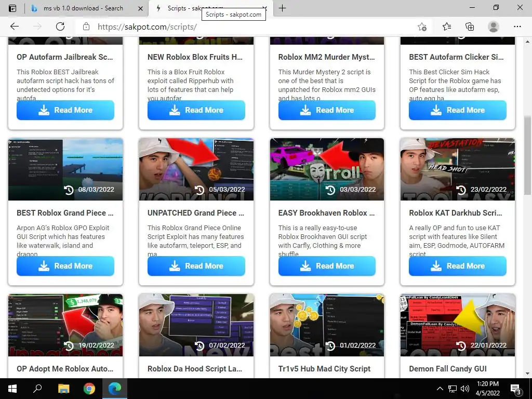Open Tr1v5 Hub Mad City Script title

(324, 368)
